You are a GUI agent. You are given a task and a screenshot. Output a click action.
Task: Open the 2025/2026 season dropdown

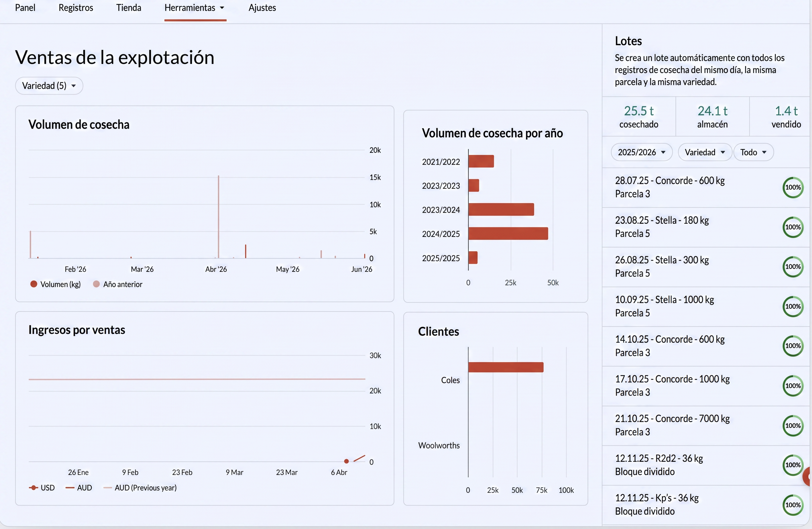click(x=642, y=152)
